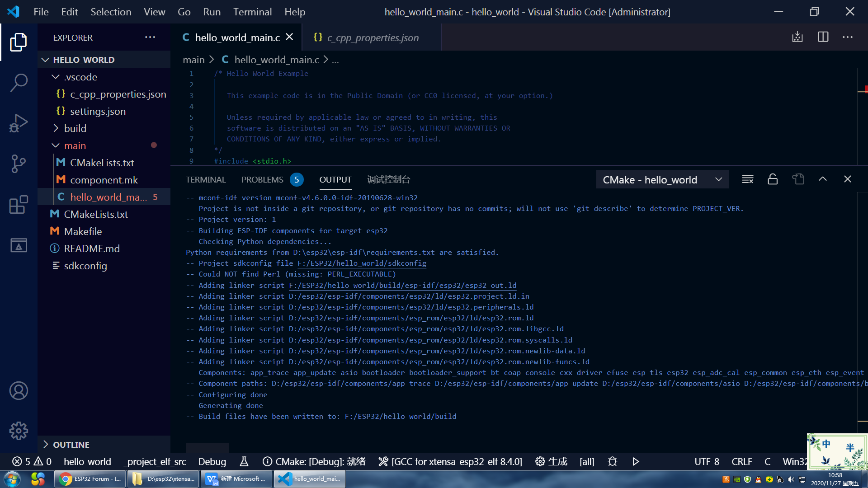868x488 pixels.
Task: Open the ESP-IDF explorer activity icon
Action: tap(19, 245)
